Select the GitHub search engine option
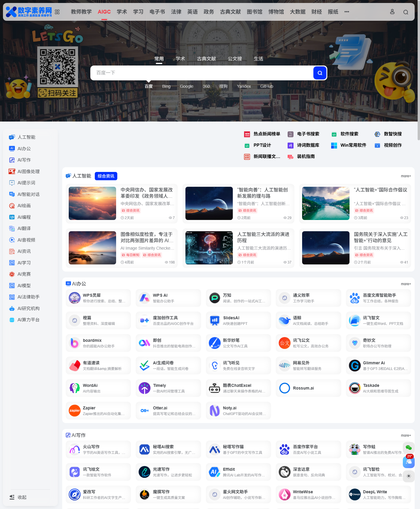This screenshot has height=509, width=420. (x=267, y=86)
